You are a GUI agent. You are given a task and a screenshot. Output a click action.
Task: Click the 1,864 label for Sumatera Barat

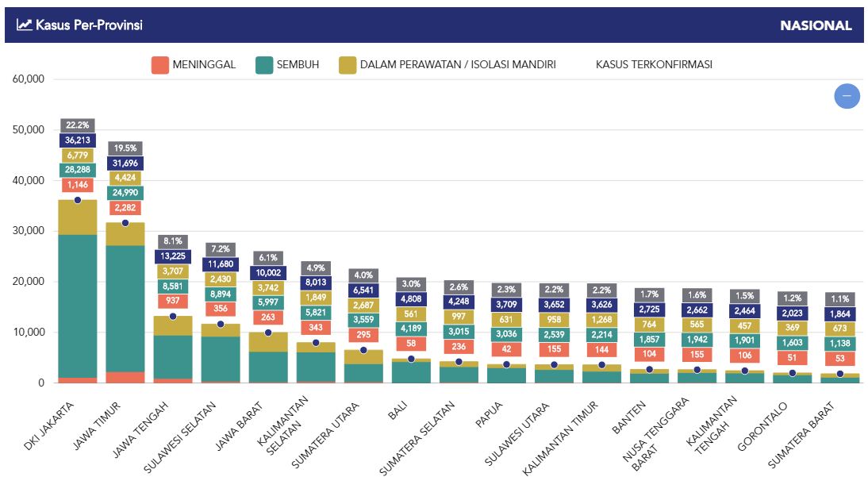click(x=839, y=314)
